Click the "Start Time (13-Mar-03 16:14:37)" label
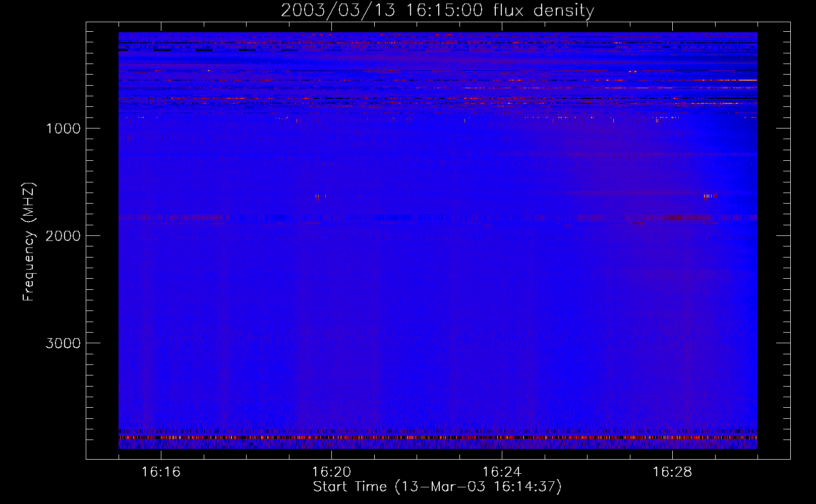 (x=437, y=487)
